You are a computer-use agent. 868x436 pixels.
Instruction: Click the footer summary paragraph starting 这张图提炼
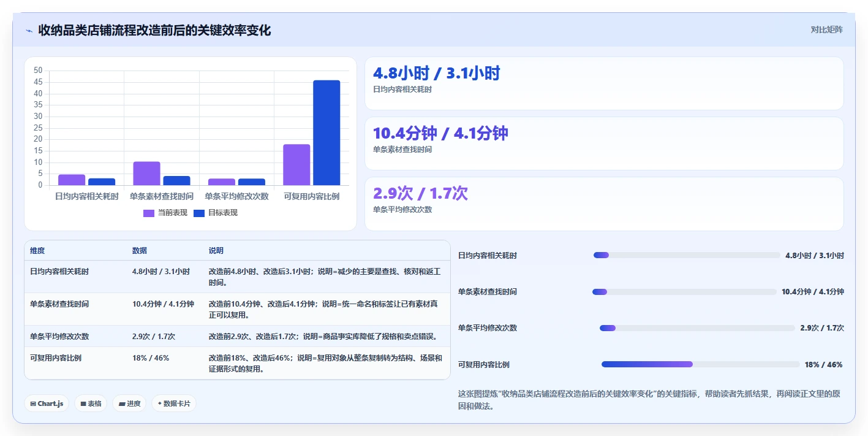(649, 400)
